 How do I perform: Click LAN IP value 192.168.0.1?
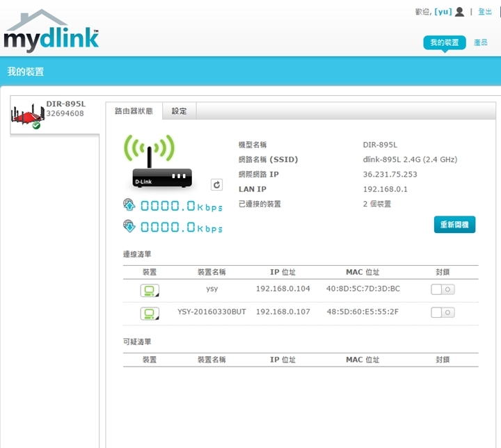pyautogui.click(x=385, y=189)
